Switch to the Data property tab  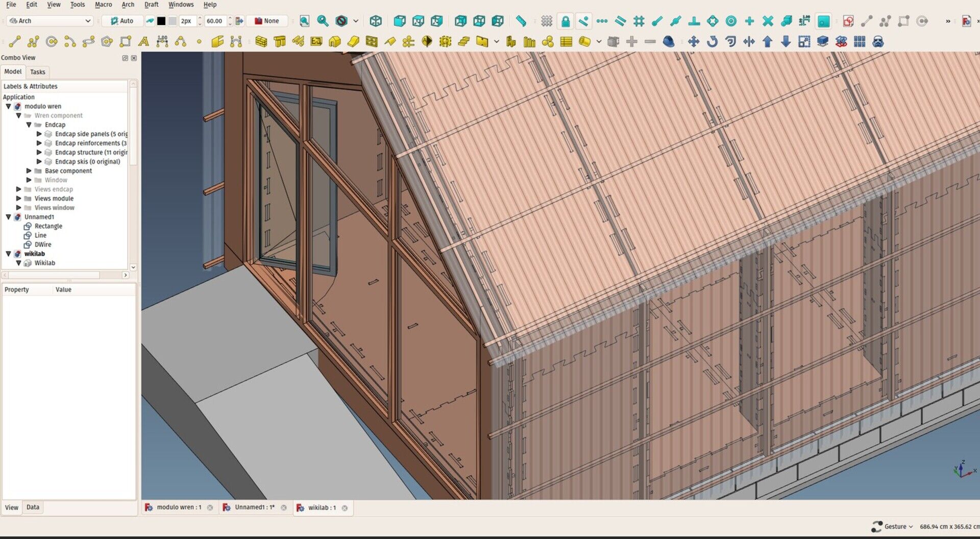33,507
